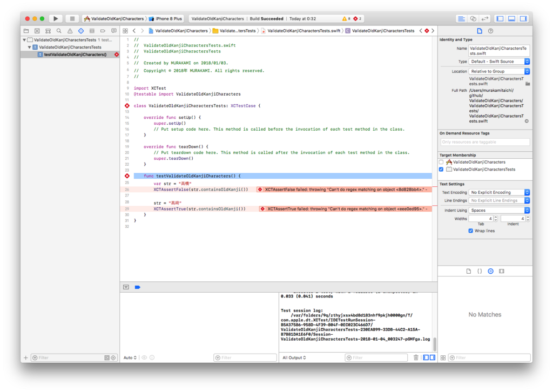553x392 pixels.
Task: Open related items grid menu in jump bar
Action: point(125,31)
